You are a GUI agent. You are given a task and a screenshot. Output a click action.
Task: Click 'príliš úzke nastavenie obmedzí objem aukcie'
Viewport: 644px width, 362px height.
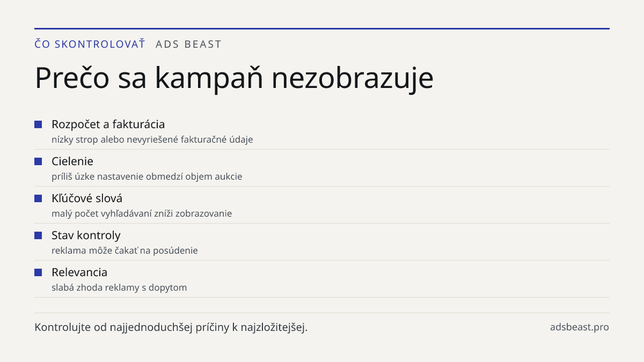147,176
